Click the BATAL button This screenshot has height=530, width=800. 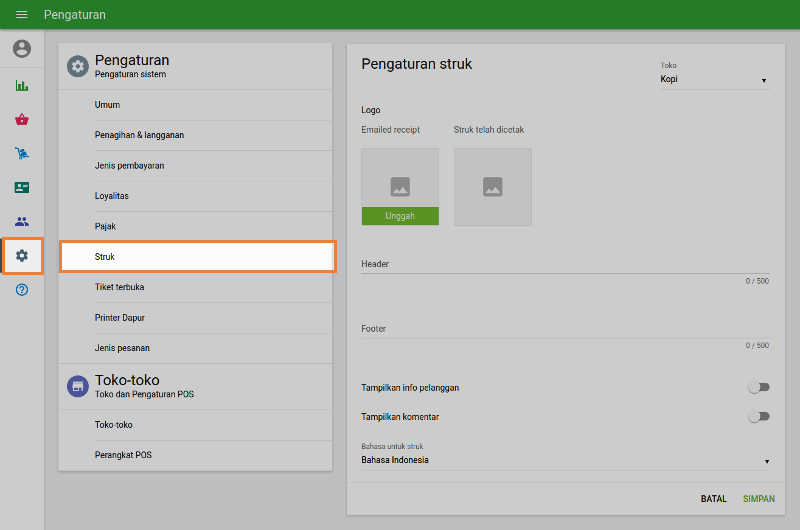713,499
